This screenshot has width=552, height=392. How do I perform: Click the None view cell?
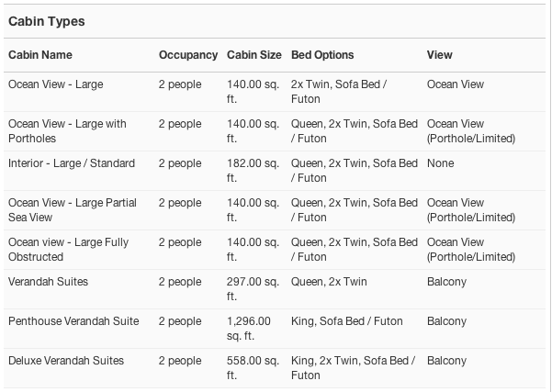[440, 163]
